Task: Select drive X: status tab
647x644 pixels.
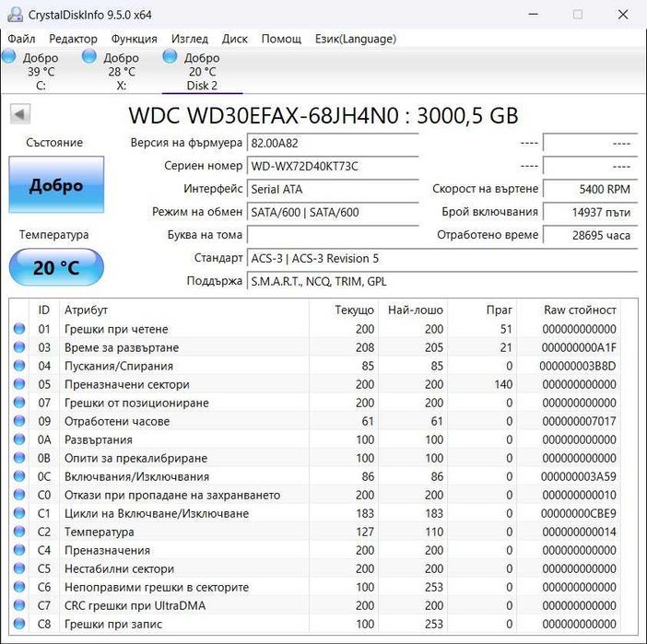Action: 121,71
